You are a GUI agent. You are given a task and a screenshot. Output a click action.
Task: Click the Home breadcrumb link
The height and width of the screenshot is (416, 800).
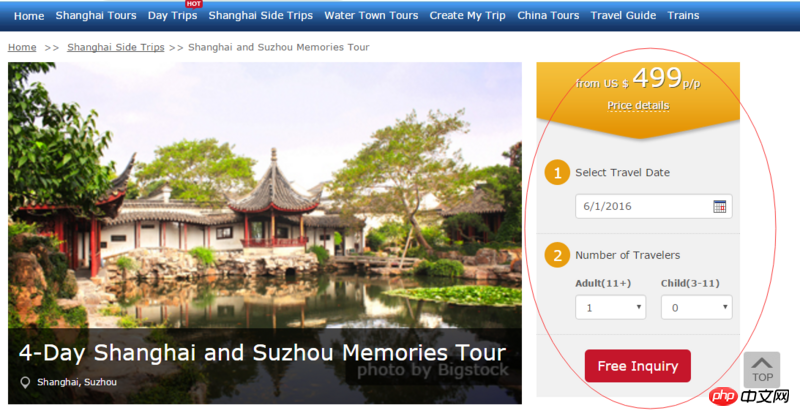click(22, 47)
